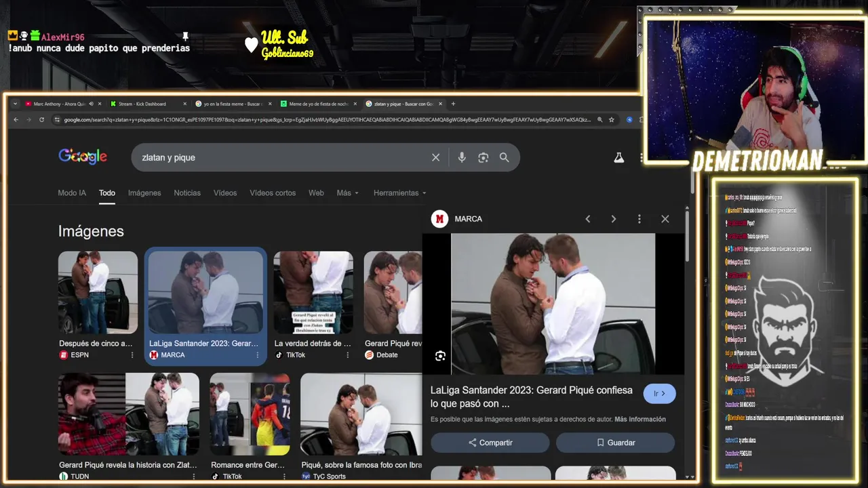
Task: Close the Stream - Kick Dashboard tab
Action: 184,104
